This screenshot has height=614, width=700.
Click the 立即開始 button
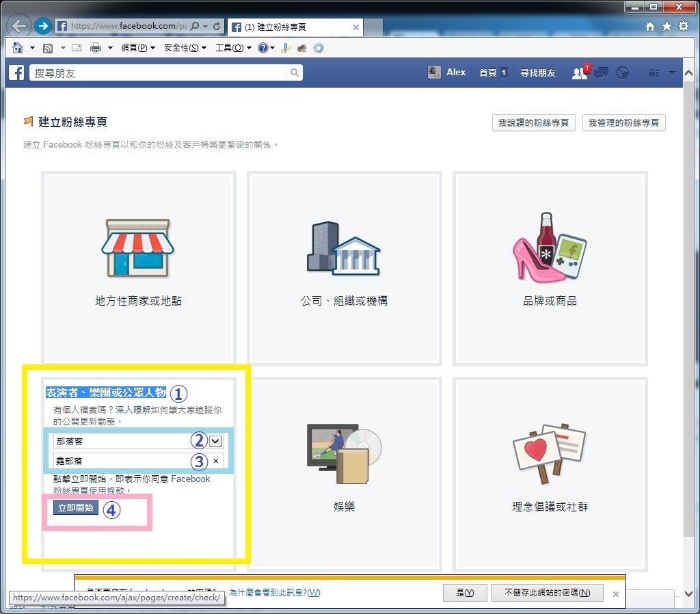pos(75,508)
